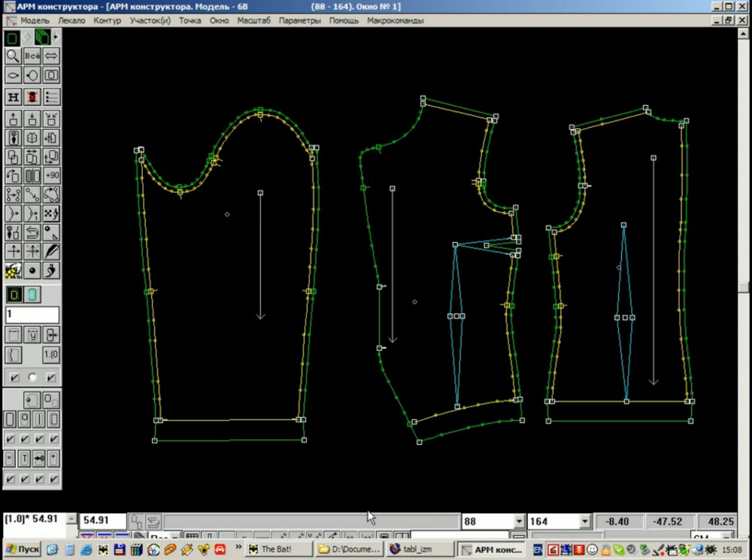Open the Макрокоманды menu
Viewport: 752px width, 560px height.
pyautogui.click(x=395, y=20)
